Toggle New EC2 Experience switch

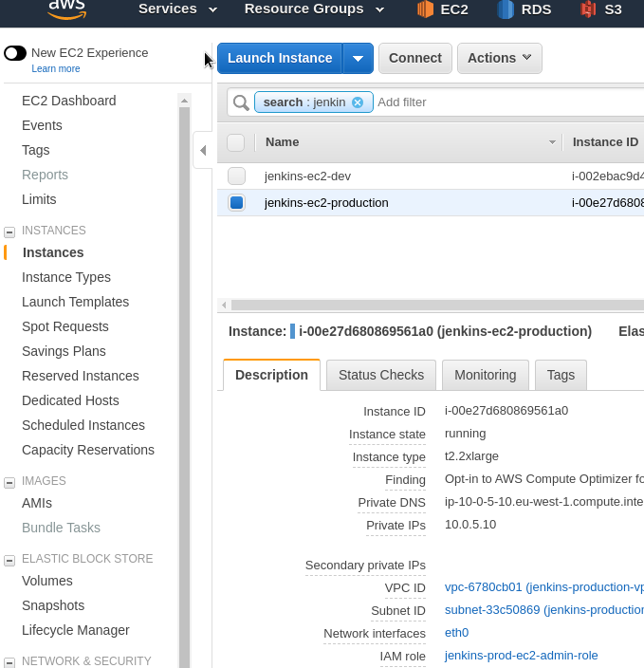point(15,53)
